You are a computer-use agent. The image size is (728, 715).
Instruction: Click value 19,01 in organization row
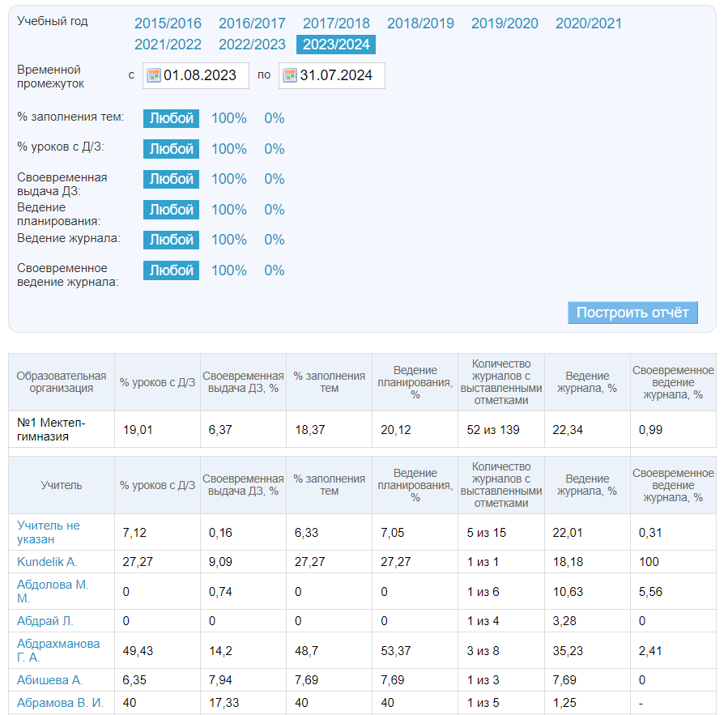pos(138,430)
